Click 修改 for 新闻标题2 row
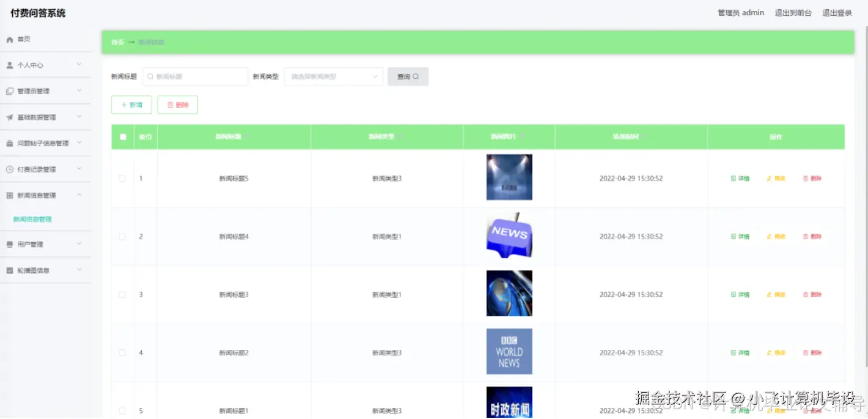 (776, 353)
